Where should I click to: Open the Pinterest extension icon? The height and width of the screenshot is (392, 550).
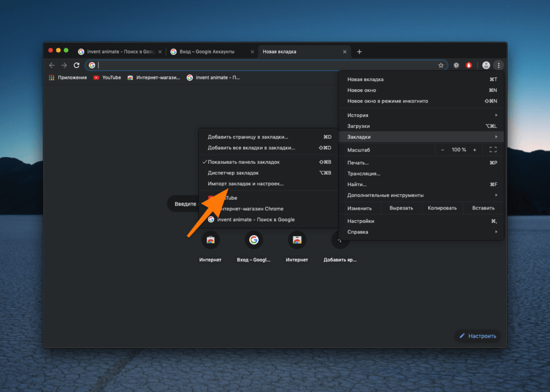(x=456, y=65)
